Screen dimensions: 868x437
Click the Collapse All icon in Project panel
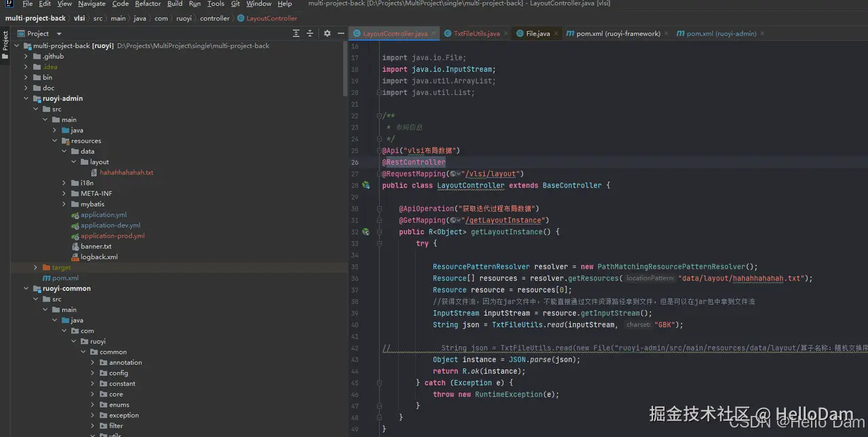(x=310, y=33)
